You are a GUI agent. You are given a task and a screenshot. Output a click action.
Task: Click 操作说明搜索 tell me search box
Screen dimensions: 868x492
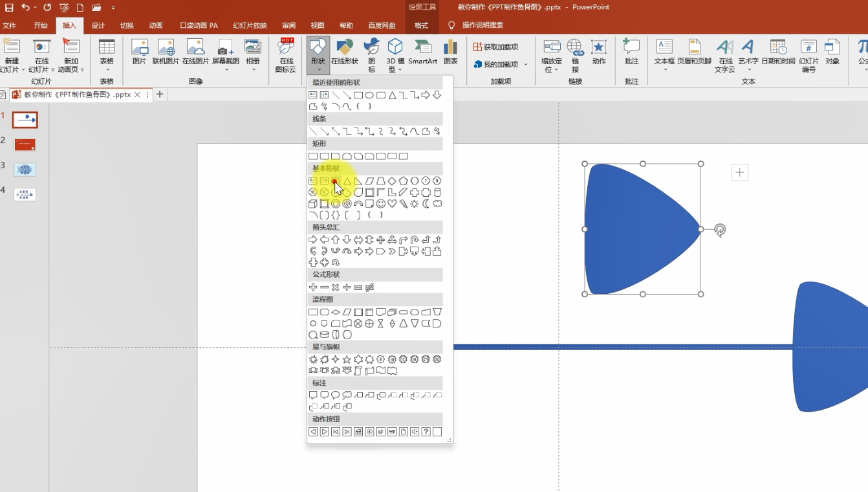483,25
